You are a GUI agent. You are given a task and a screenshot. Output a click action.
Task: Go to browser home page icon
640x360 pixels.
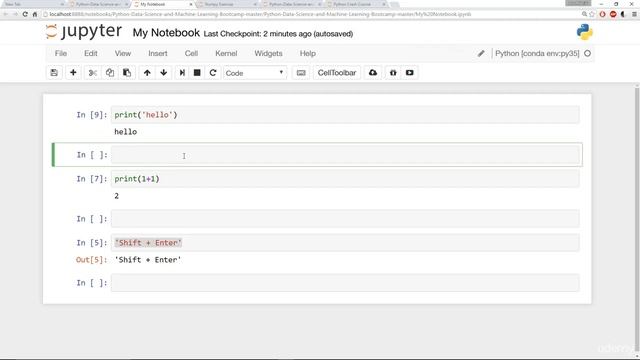35,14
